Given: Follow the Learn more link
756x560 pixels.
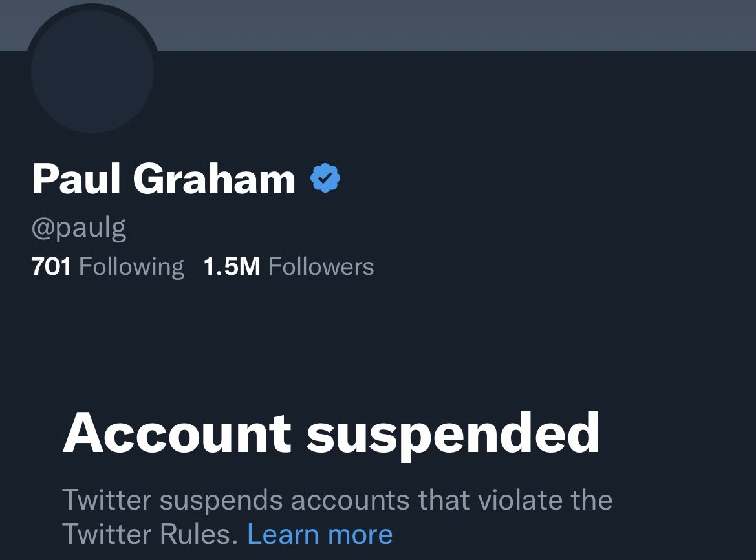Looking at the screenshot, I should [320, 535].
